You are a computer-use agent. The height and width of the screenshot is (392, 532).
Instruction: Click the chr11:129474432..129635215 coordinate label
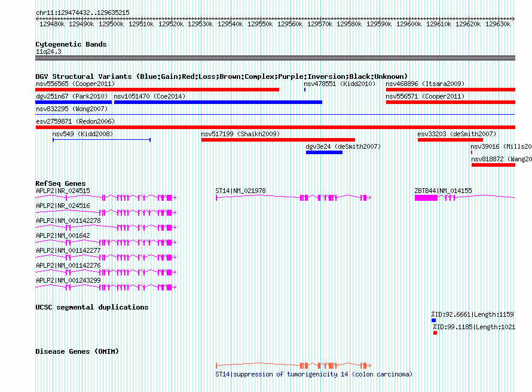82,13
